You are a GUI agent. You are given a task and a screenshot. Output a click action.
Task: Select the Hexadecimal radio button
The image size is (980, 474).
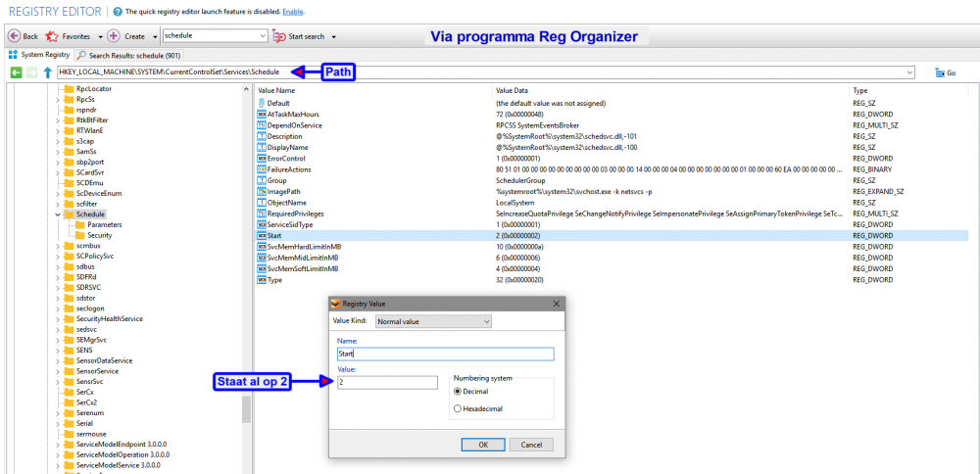[x=458, y=408]
